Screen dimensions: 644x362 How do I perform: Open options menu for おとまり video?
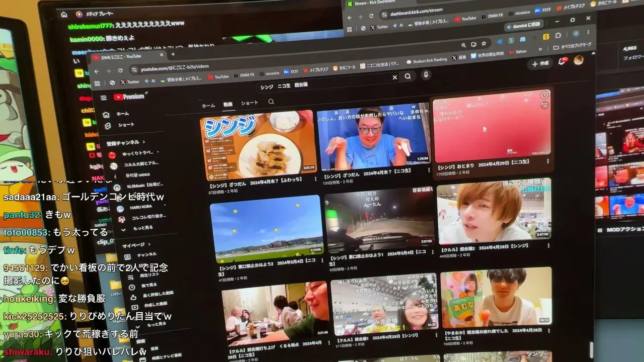pos(548,162)
